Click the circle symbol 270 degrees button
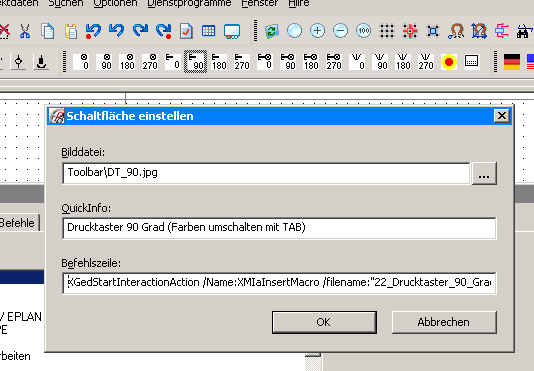 coord(151,62)
